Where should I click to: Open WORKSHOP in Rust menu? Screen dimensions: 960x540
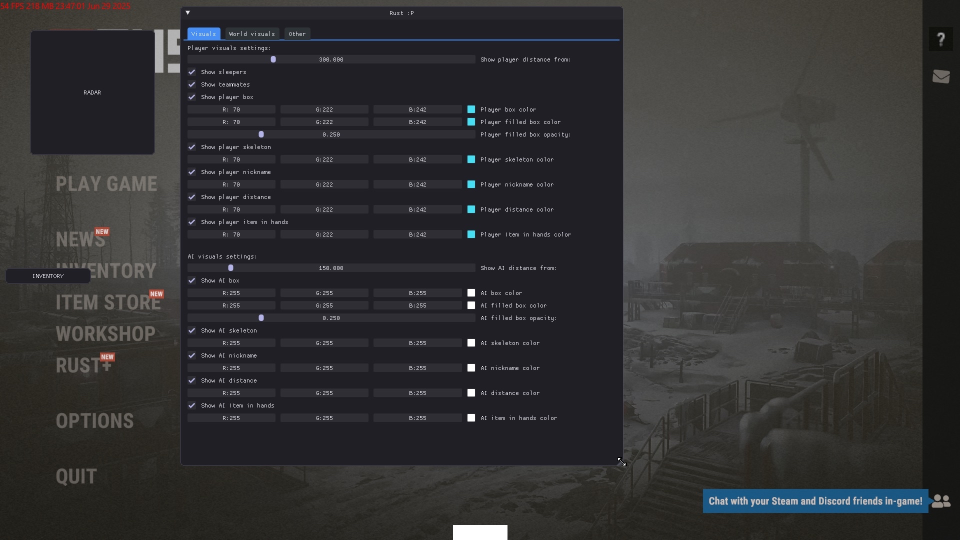[105, 334]
